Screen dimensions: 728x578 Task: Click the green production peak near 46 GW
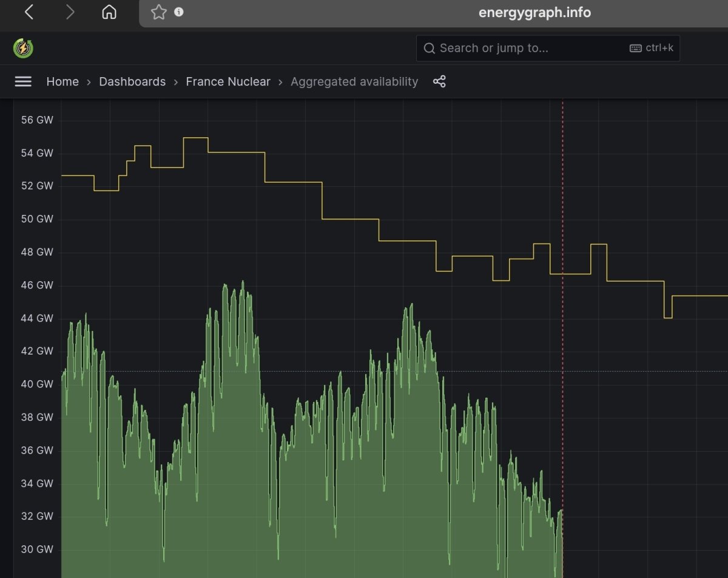tap(243, 282)
